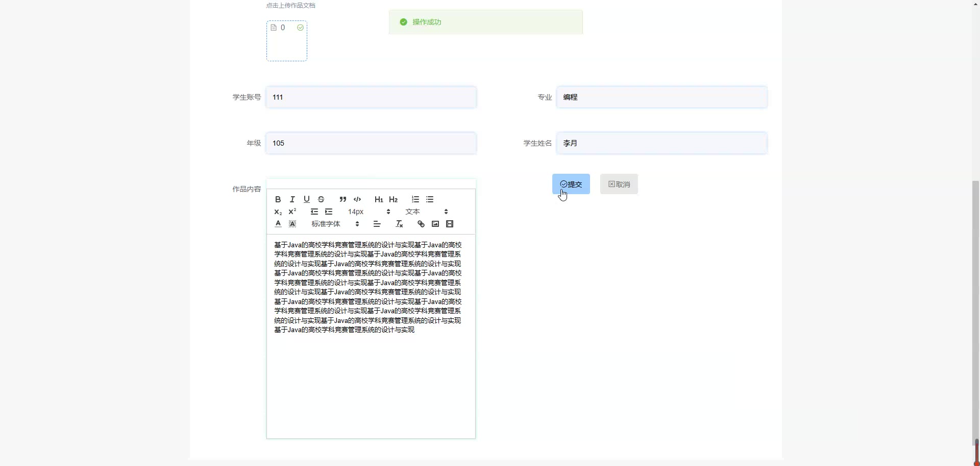Focus the 学生账号 input field

click(x=371, y=97)
